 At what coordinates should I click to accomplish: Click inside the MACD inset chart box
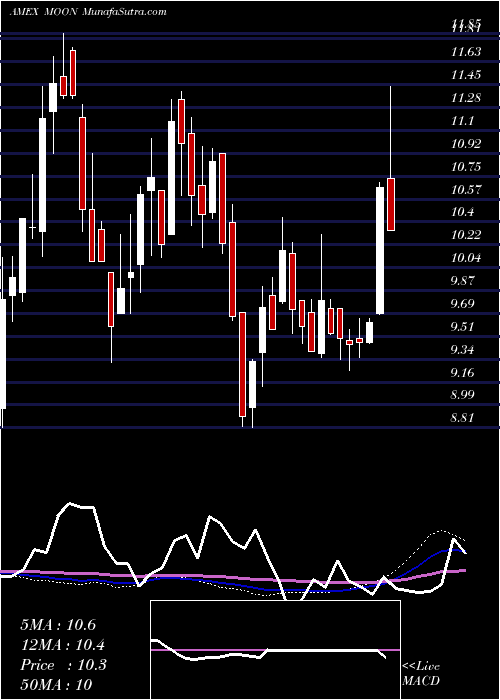[275, 650]
